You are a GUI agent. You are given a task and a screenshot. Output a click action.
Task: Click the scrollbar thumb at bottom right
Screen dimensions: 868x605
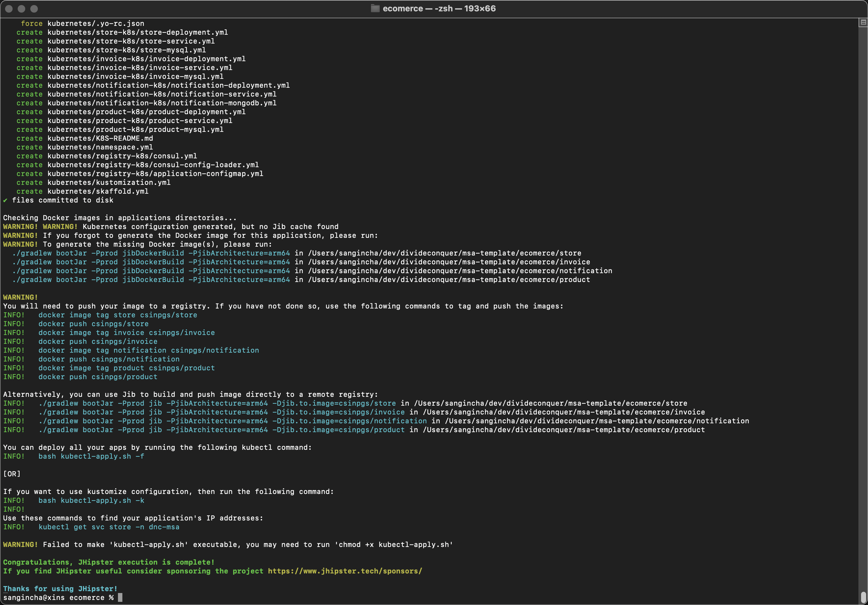coord(863,597)
